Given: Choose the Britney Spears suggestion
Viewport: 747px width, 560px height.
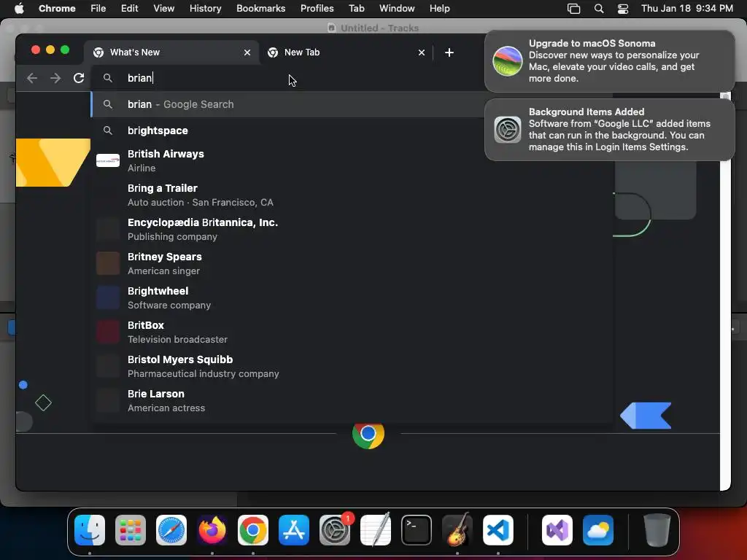Looking at the screenshot, I should 352,263.
